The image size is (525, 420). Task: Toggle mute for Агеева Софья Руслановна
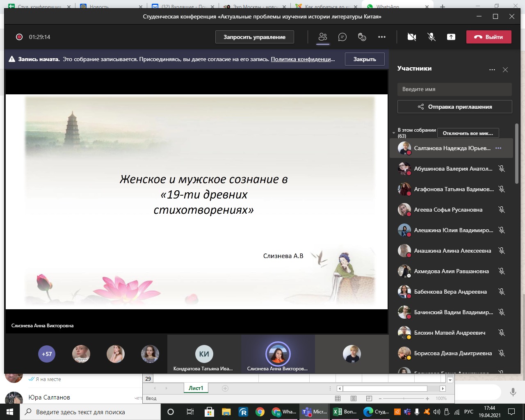click(x=501, y=210)
